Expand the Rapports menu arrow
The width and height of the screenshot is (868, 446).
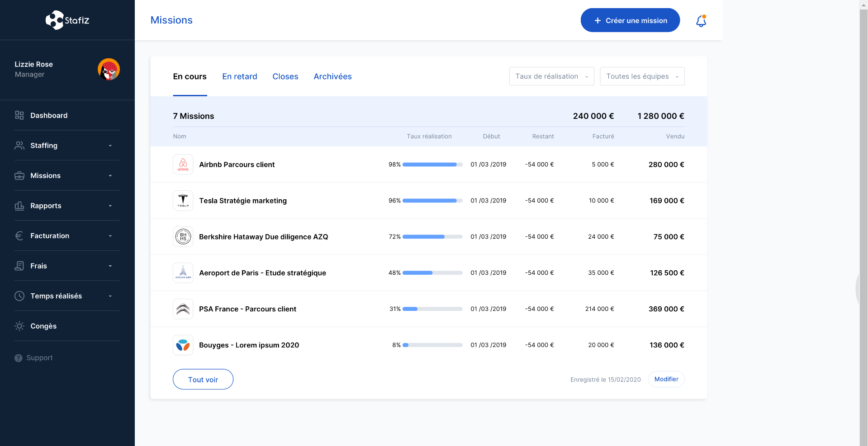pyautogui.click(x=110, y=206)
